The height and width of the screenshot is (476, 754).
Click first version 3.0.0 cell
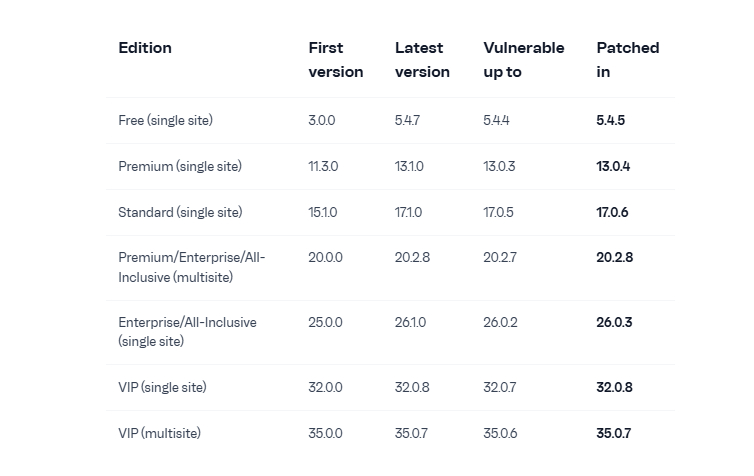click(322, 120)
